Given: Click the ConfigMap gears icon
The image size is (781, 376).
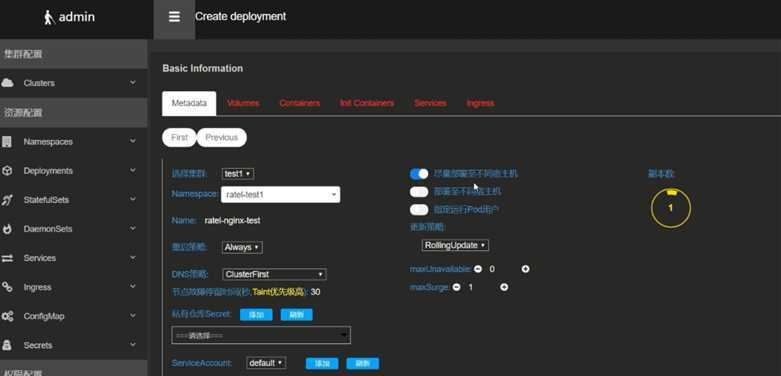Looking at the screenshot, I should pos(7,316).
